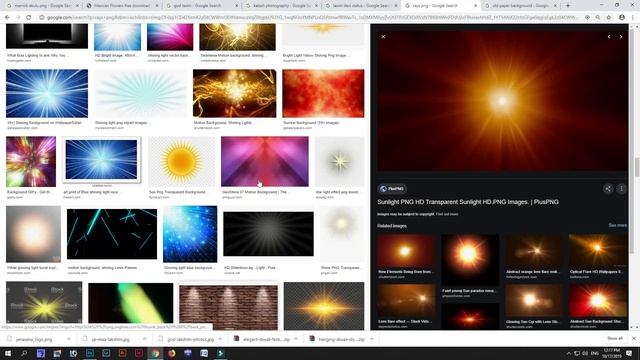Switch to the 'laxmi devi status' tab

click(361, 6)
